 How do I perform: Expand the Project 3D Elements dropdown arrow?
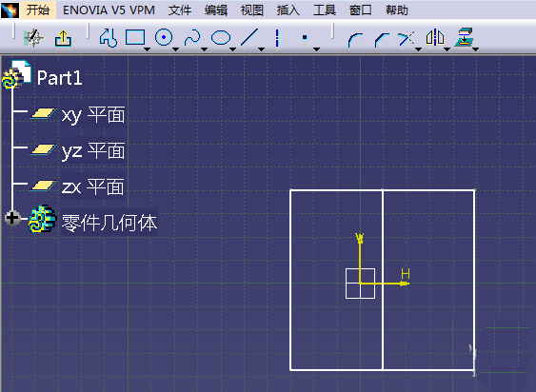click(475, 49)
